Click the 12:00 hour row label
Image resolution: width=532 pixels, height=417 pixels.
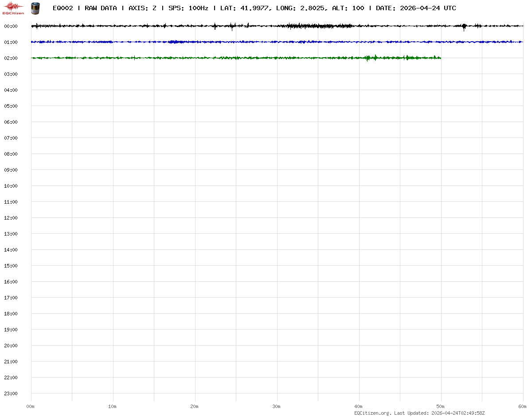[x=11, y=218]
